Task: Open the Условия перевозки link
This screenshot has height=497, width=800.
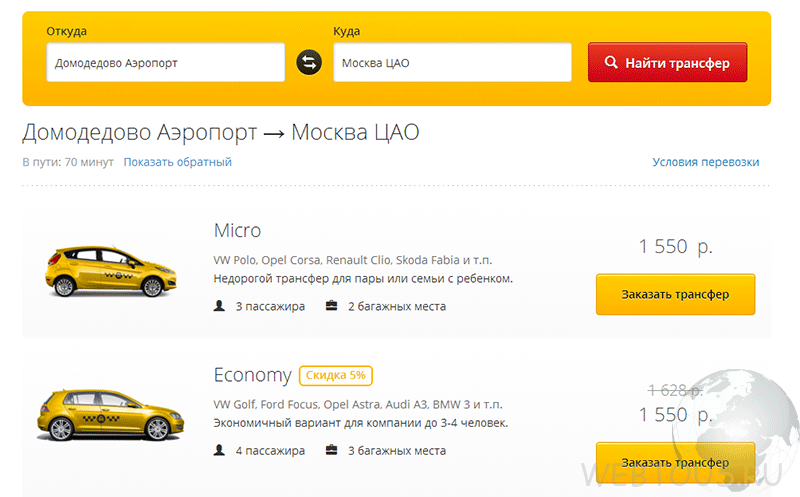Action: click(706, 162)
